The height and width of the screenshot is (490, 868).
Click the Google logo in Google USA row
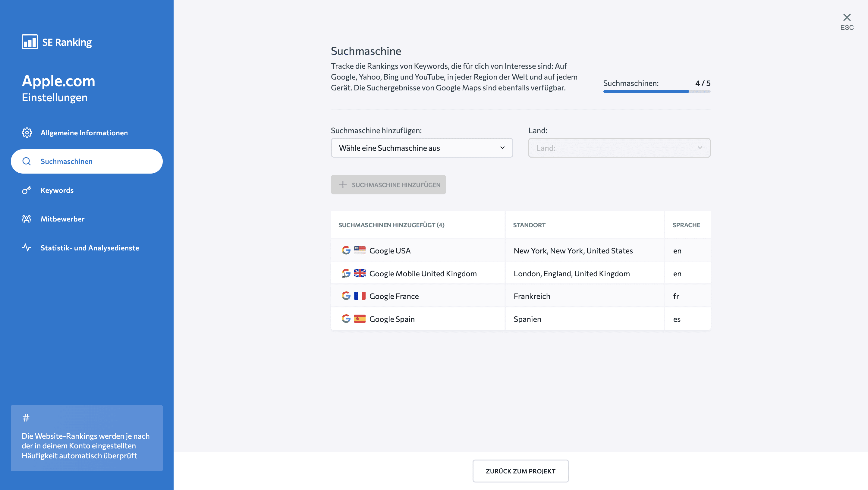(346, 250)
